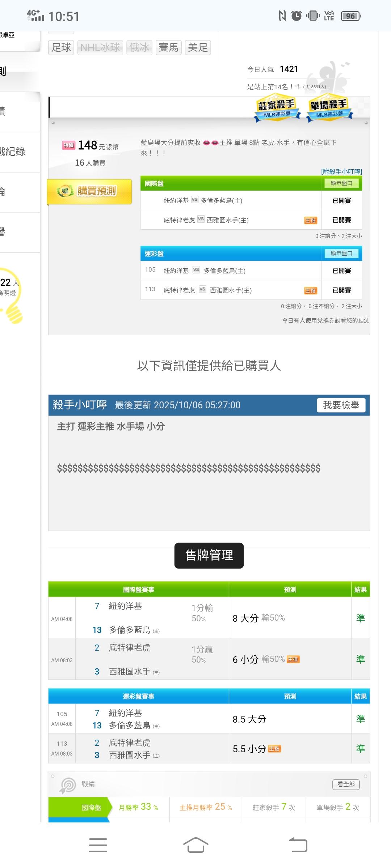
Task: Tap the alarm clock status icon
Action: [x=297, y=16]
